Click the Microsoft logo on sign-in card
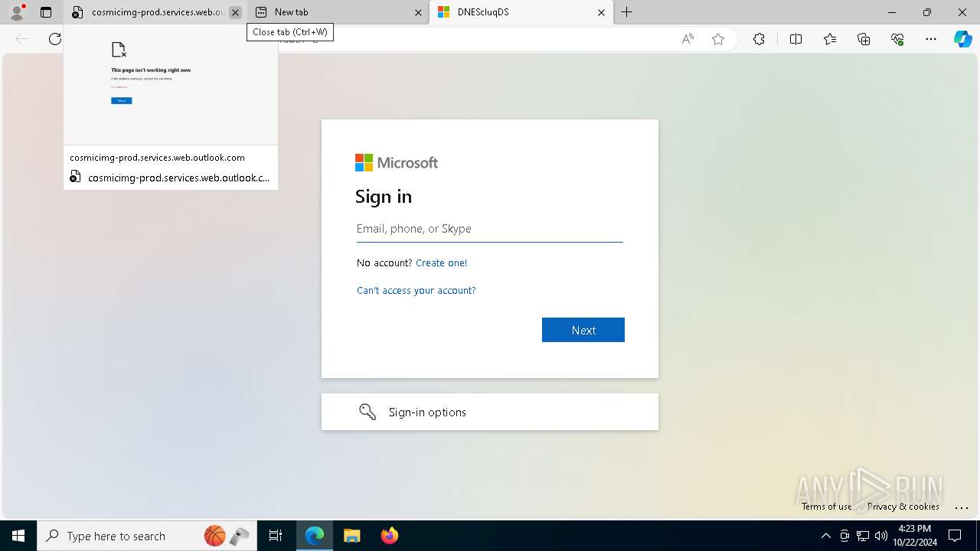 397,162
